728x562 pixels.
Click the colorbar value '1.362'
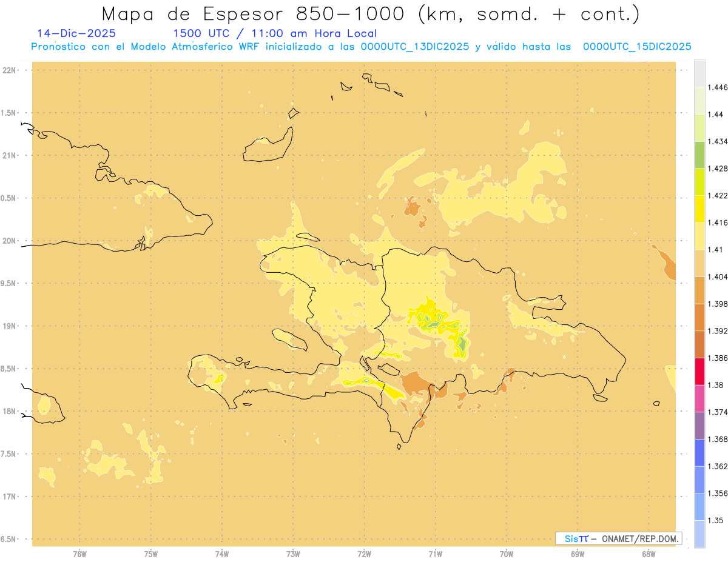pyautogui.click(x=718, y=466)
